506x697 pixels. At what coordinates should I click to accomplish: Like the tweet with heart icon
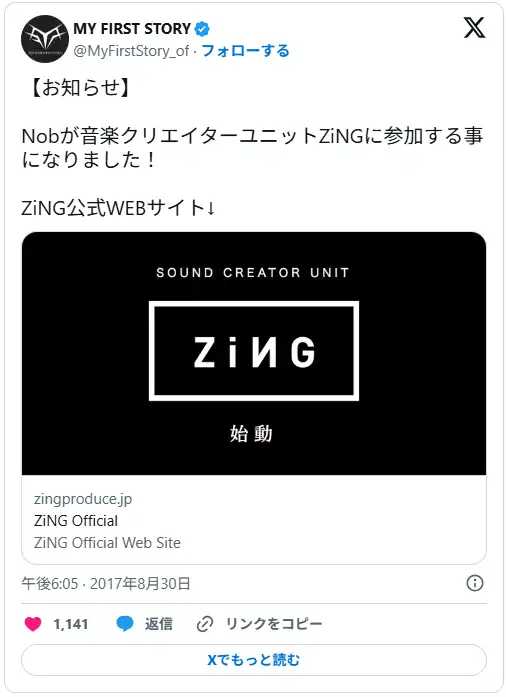pos(33,624)
